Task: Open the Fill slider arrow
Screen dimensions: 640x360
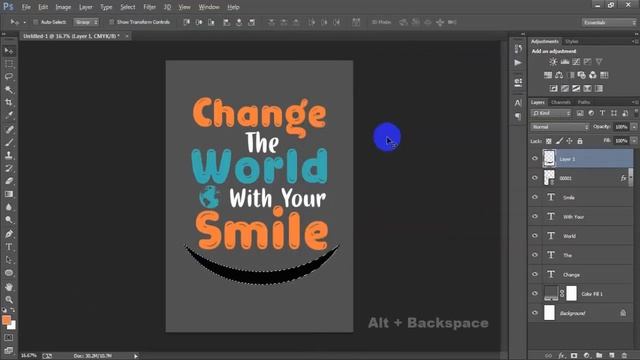Action: pos(634,141)
